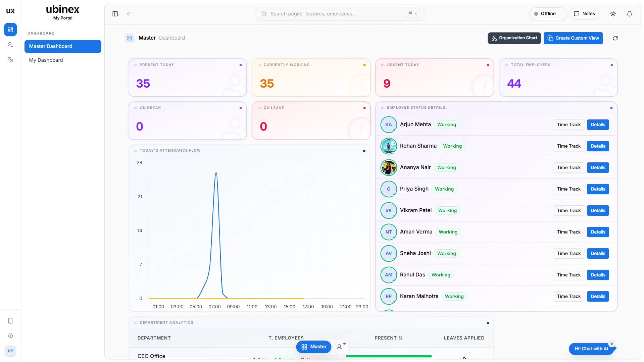
Task: Click Arjun Mehta's KA avatar
Action: coord(389,125)
